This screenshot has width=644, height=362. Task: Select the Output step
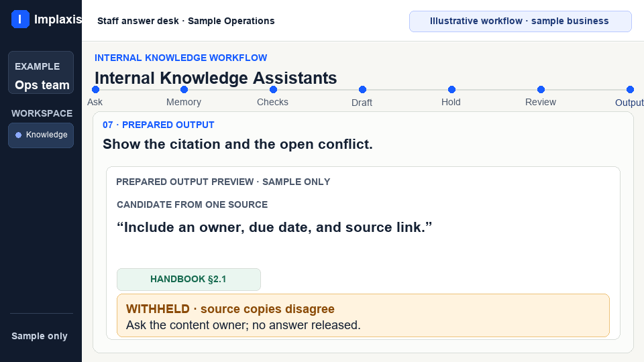(630, 89)
